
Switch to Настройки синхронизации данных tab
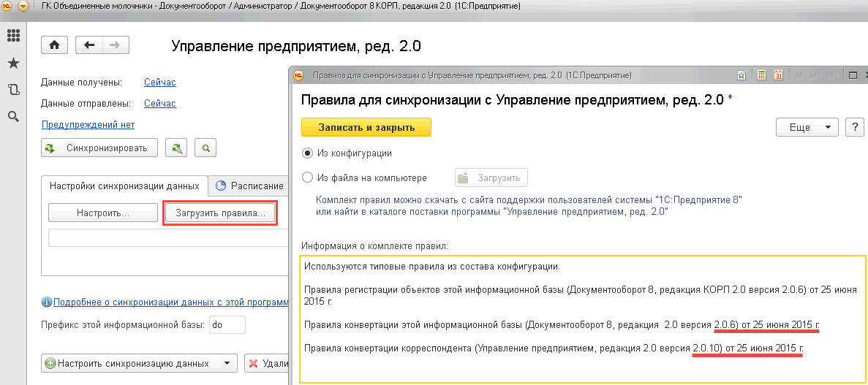pos(124,186)
